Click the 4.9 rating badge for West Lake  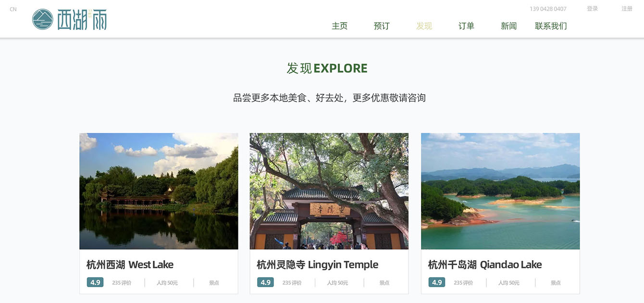(x=95, y=282)
